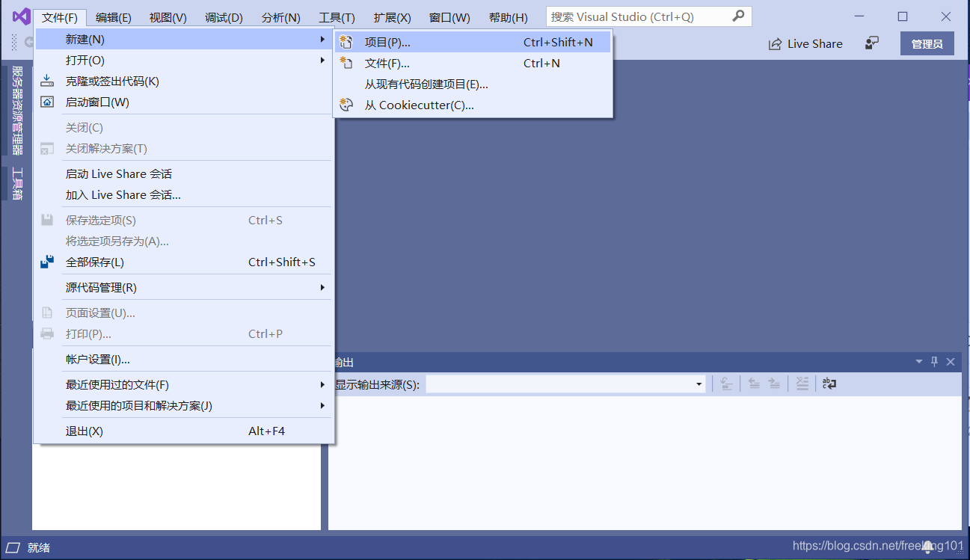The width and height of the screenshot is (970, 560).
Task: Expand the 打开(O) submenu
Action: [322, 60]
